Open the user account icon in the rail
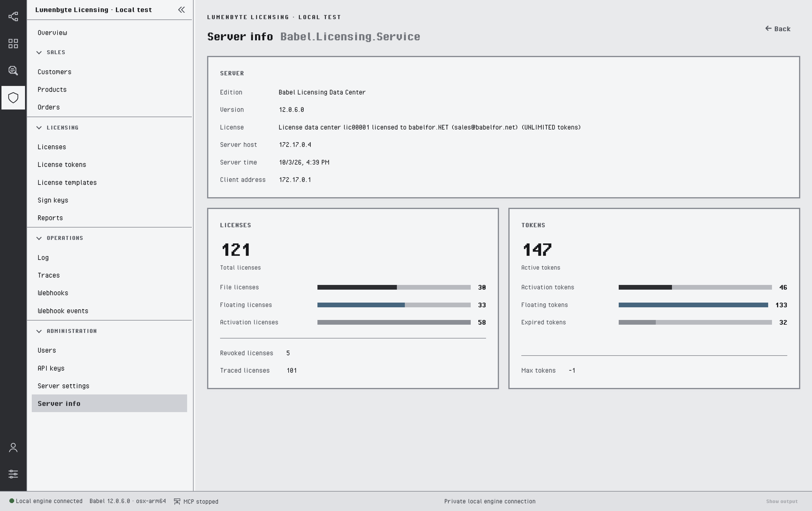 [13, 448]
